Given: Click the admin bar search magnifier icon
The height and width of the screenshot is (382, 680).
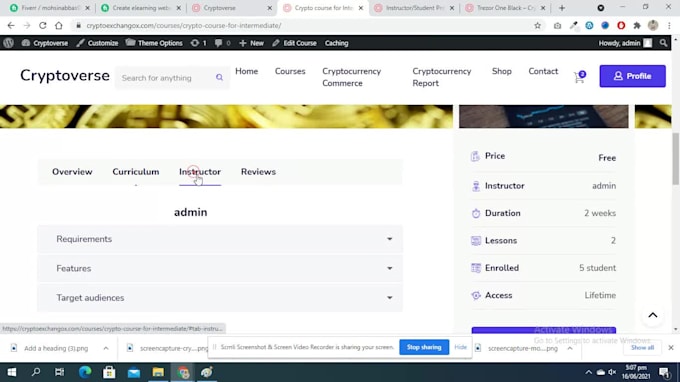Looking at the screenshot, I should click(664, 43).
